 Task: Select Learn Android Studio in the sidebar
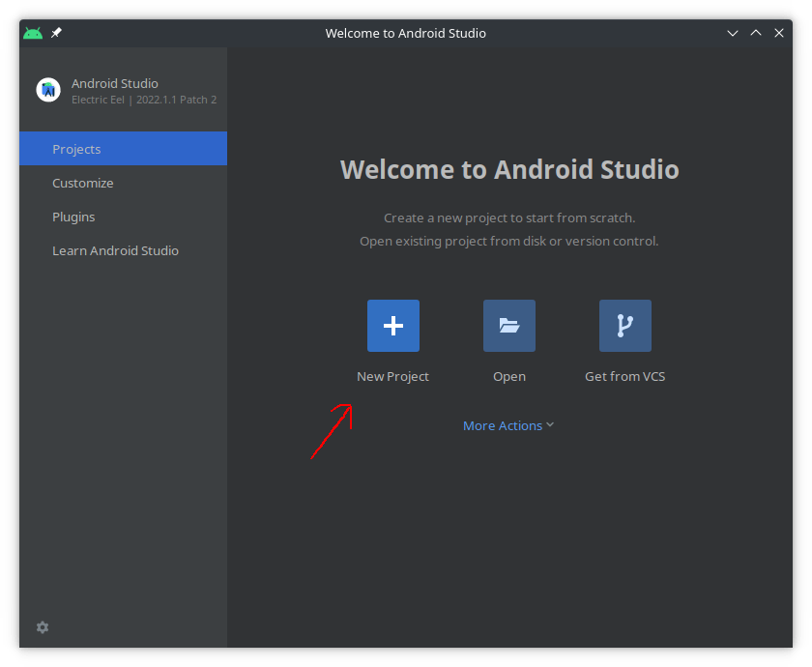click(x=115, y=250)
